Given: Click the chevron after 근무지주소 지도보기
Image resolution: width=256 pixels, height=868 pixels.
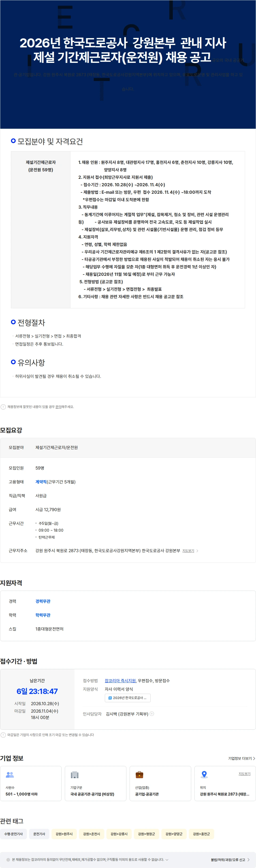Looking at the screenshot, I should click(197, 551).
